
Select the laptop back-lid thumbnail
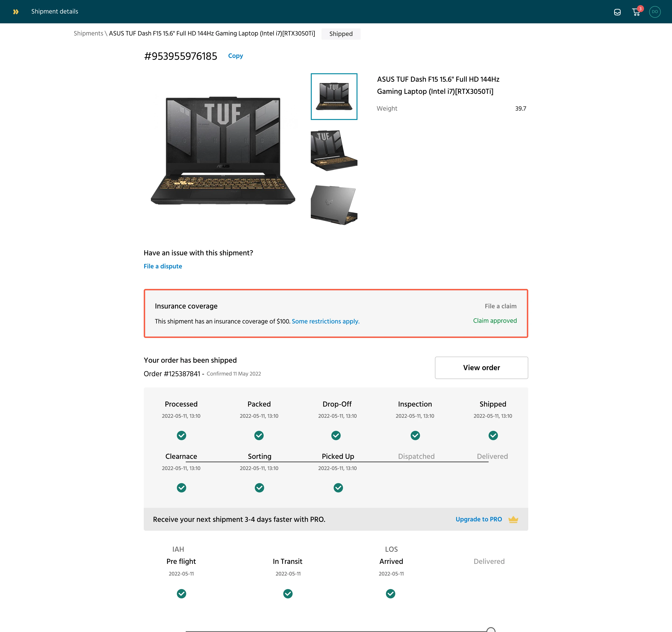pyautogui.click(x=334, y=205)
